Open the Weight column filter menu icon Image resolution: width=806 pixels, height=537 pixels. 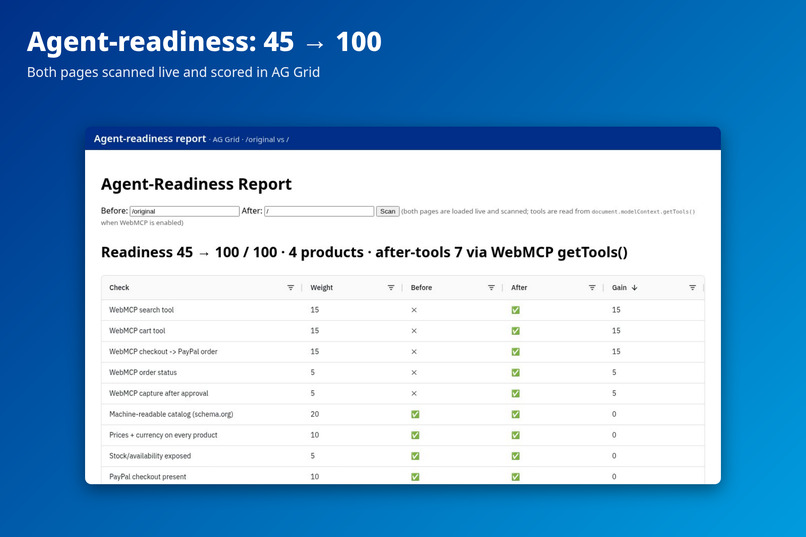click(x=391, y=288)
